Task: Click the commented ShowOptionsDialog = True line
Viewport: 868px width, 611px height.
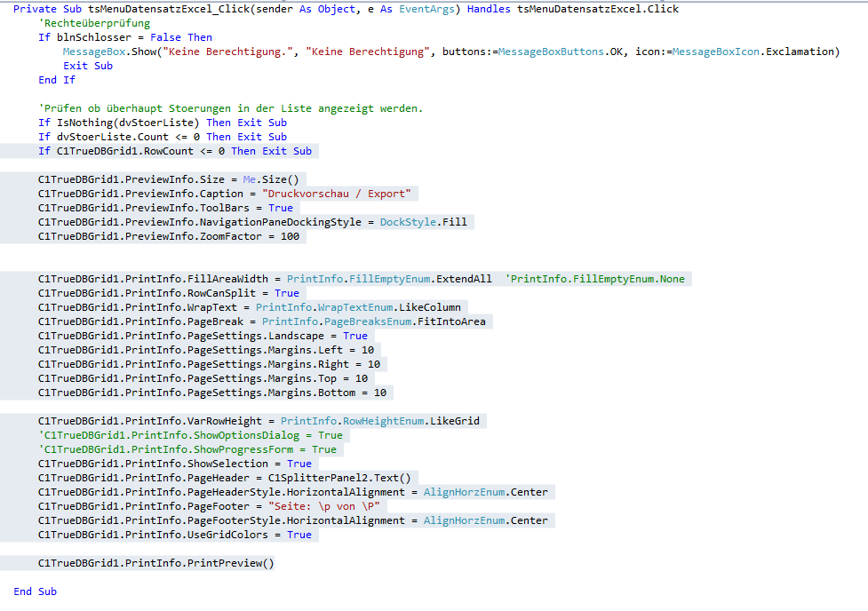Action: (190, 435)
